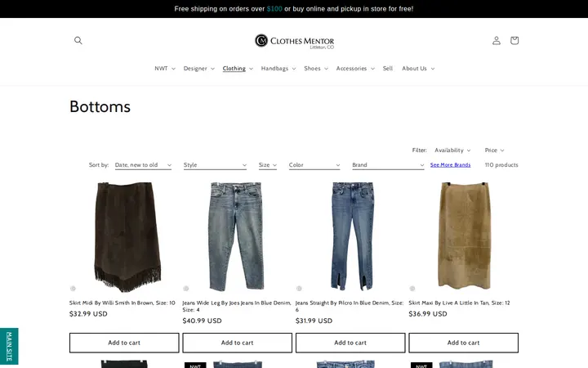
Task: Expand the NWT menu
Action: pos(165,69)
